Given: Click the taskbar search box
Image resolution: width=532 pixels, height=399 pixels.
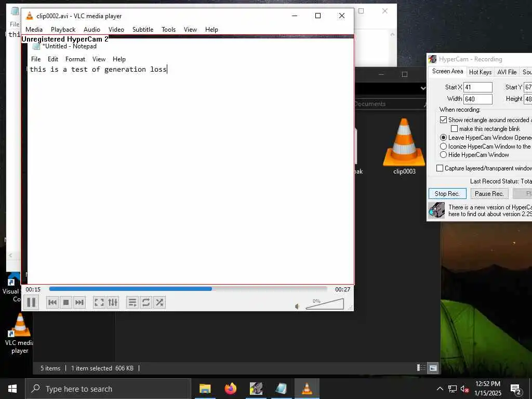Looking at the screenshot, I should click(108, 389).
